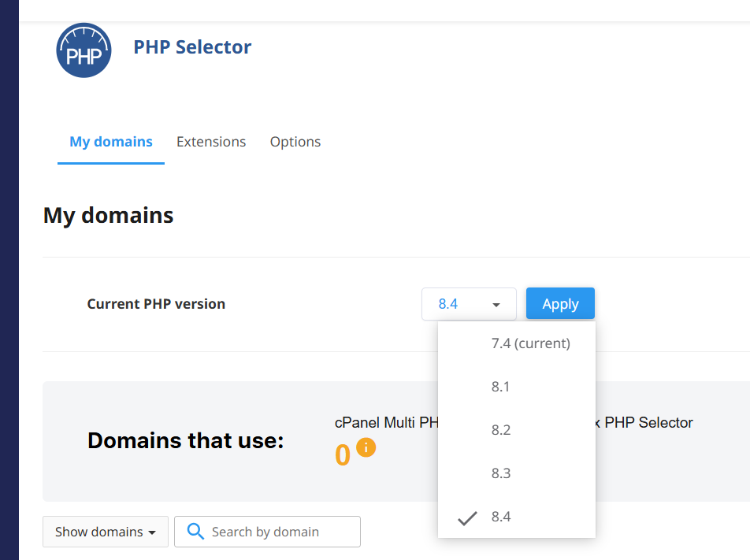
Task: Click the checkmark beside version 8.4
Action: pos(467,517)
